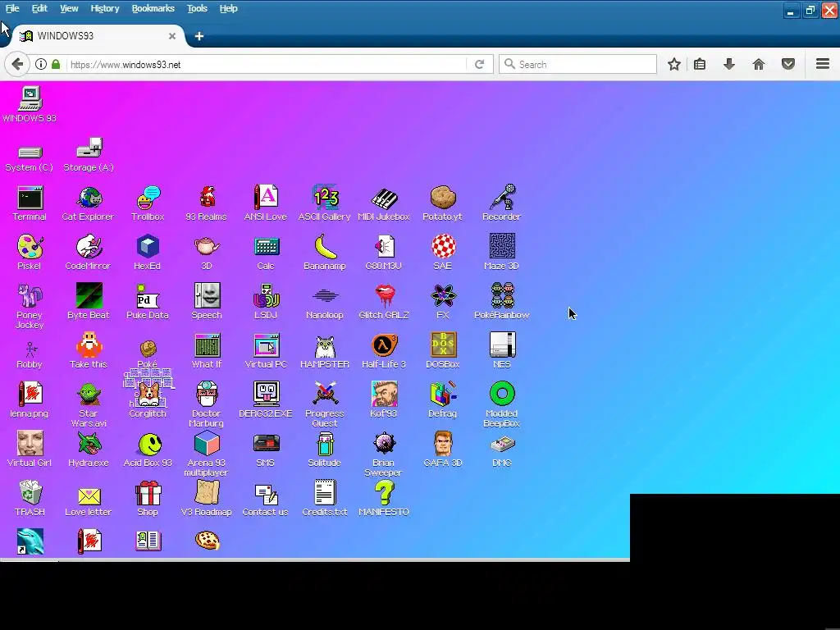Open the Tools menu
840x630 pixels.
[x=197, y=8]
